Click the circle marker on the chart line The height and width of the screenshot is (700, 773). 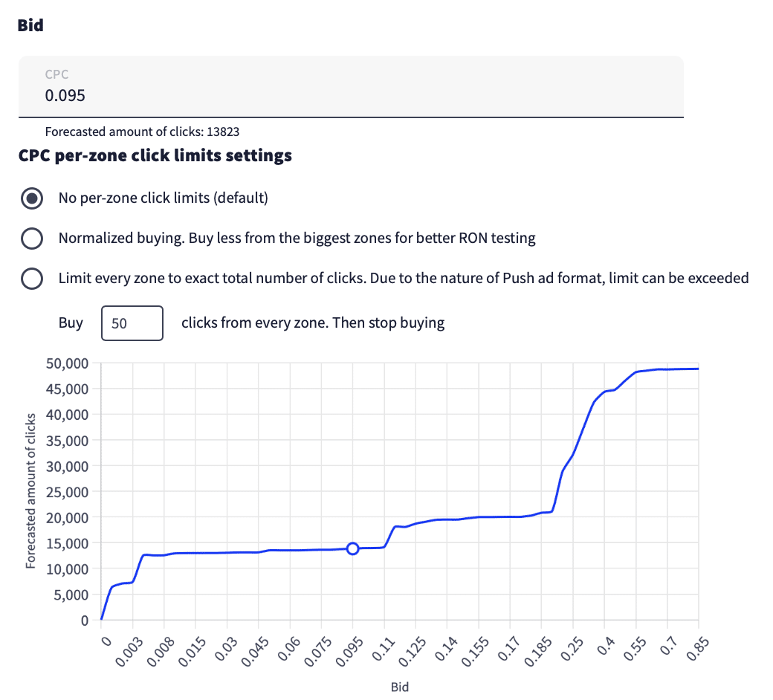coord(353,548)
